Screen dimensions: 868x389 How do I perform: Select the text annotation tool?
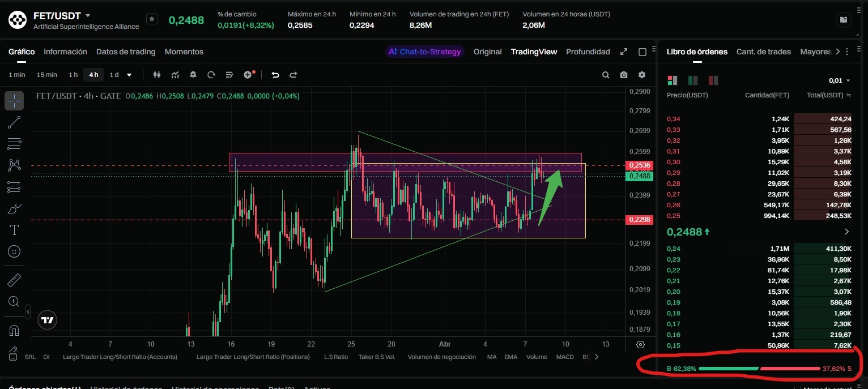14,230
